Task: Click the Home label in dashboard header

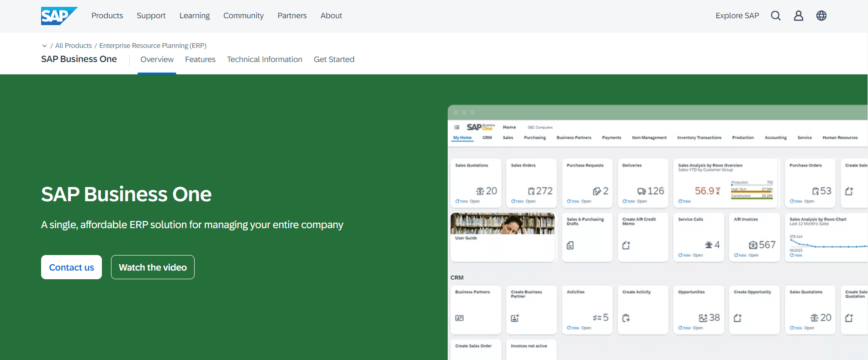Action: pyautogui.click(x=509, y=127)
